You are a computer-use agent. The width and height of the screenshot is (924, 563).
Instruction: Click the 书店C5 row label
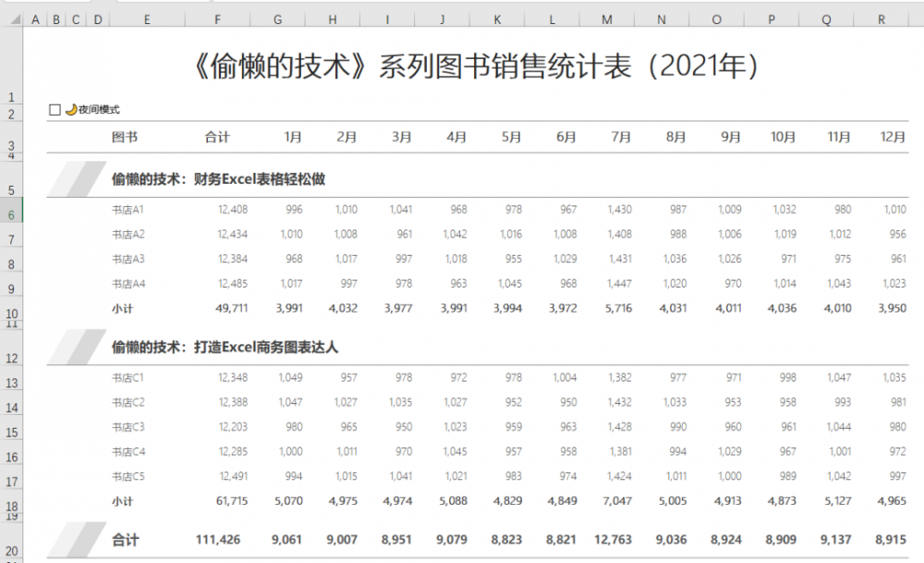(x=128, y=477)
